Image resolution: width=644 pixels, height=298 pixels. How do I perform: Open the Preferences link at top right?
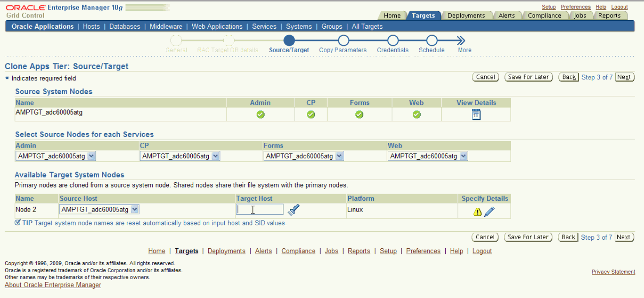click(x=575, y=7)
